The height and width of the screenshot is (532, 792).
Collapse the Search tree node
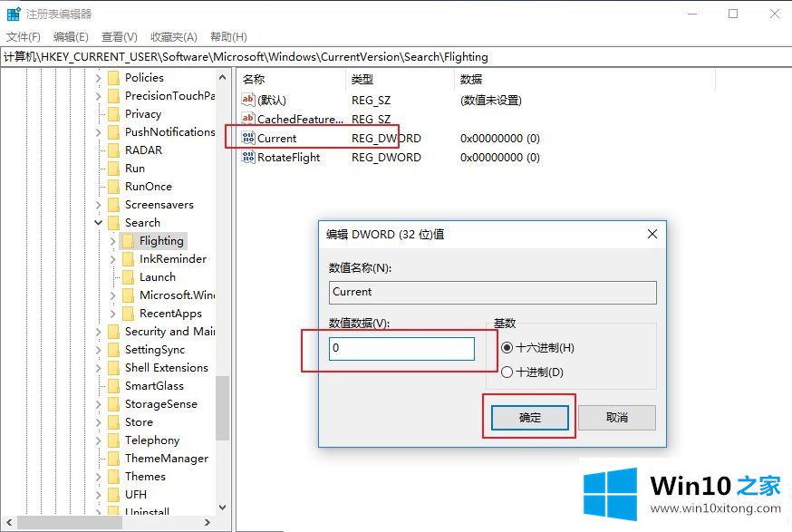99,223
